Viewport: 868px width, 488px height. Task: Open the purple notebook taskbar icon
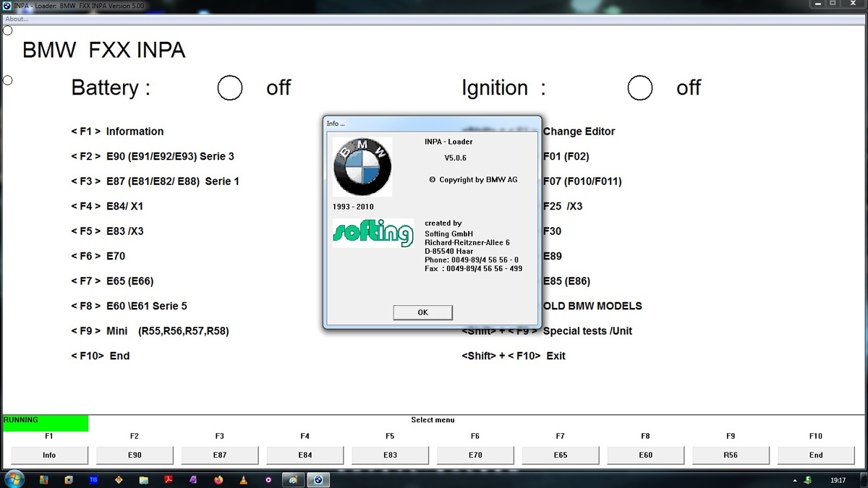[193, 479]
